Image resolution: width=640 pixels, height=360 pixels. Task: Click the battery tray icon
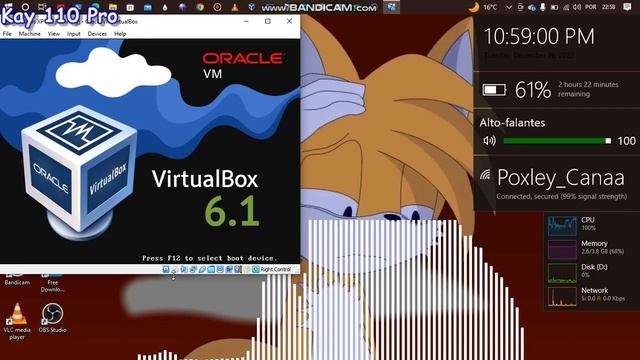[554, 7]
